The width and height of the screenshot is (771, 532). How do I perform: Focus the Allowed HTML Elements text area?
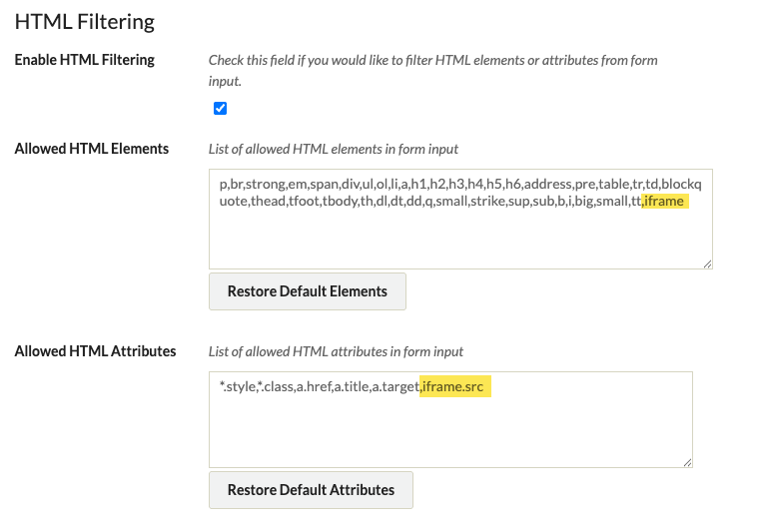click(460, 219)
